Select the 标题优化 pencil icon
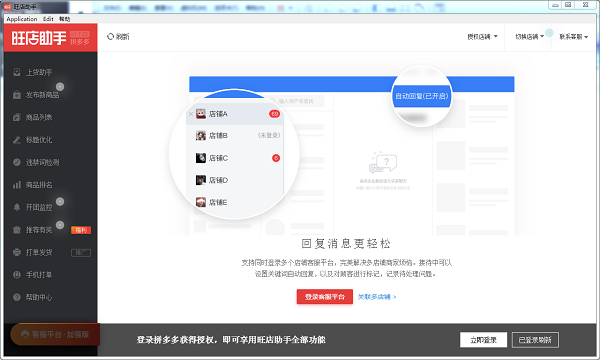Viewport: 600px width, 360px height. coord(16,140)
